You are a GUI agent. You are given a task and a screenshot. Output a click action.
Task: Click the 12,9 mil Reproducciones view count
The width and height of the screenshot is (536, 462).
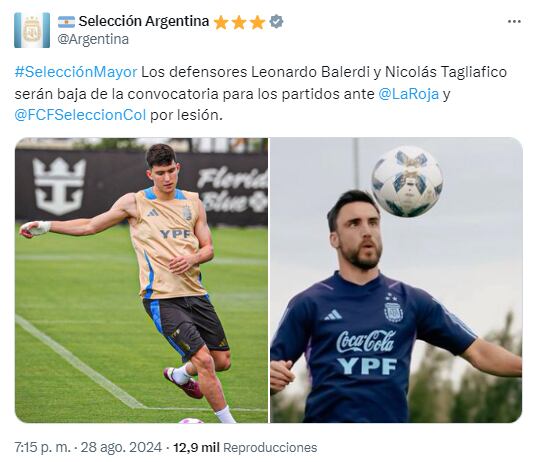(x=245, y=447)
